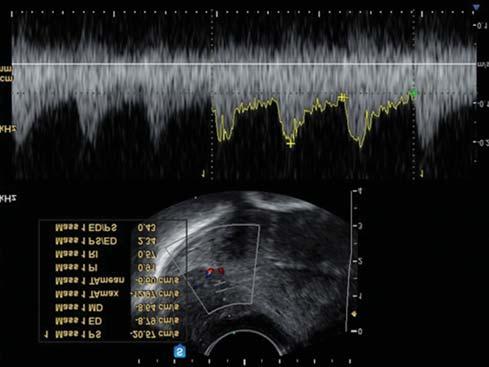Image resolution: width=489 pixels, height=367 pixels.
Task: Click the blue triangle in the top-right corner
Action: click(x=476, y=7)
